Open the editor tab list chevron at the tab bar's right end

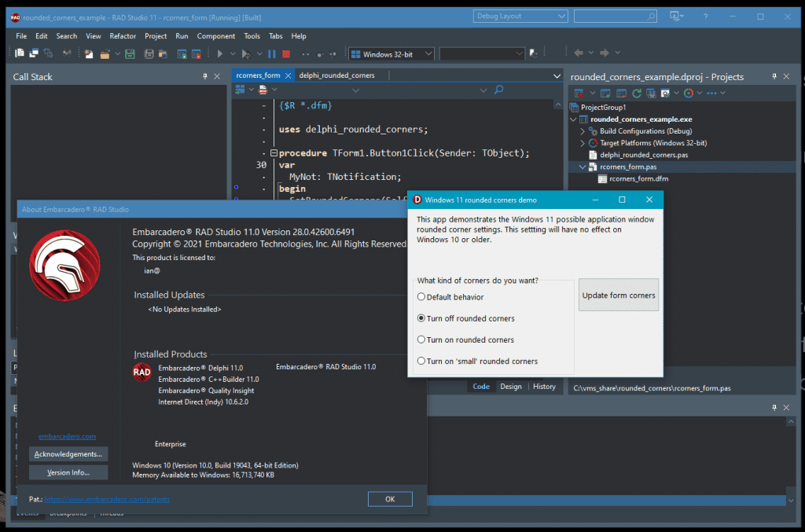[x=557, y=76]
